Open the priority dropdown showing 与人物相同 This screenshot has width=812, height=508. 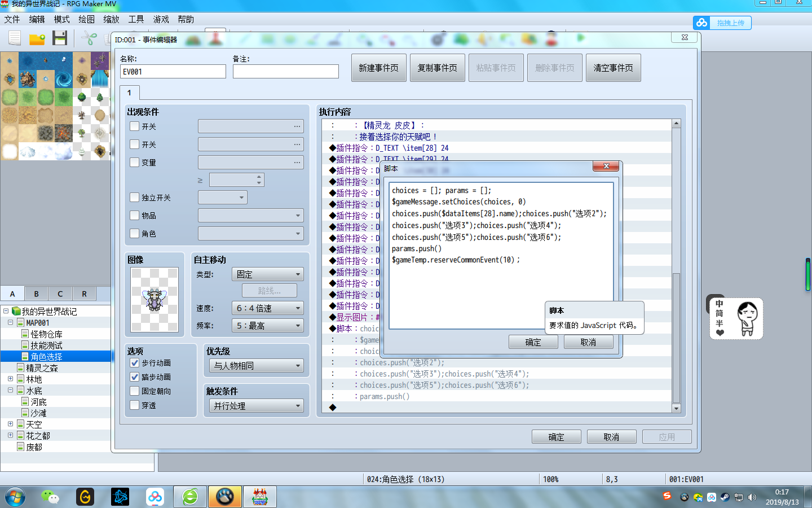pos(257,366)
